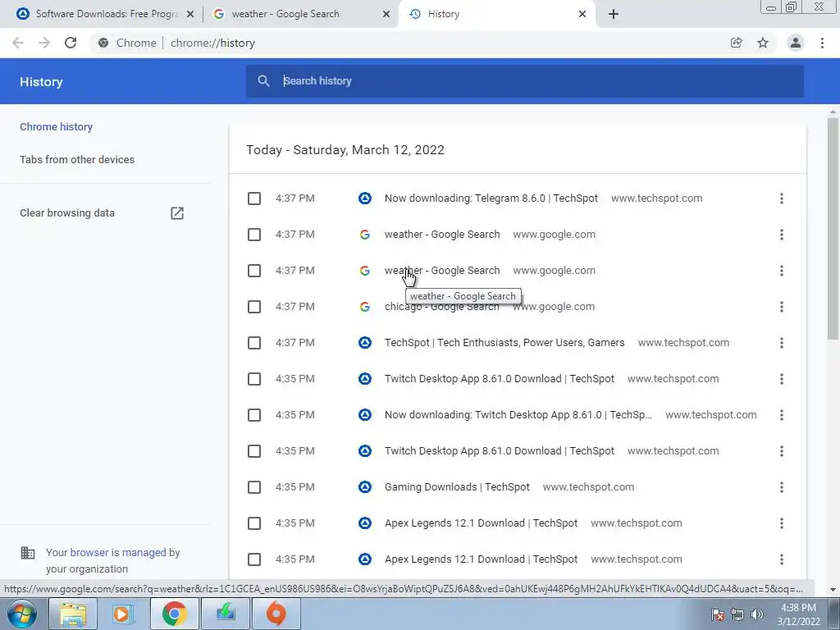Viewport: 840px width, 630px height.
Task: Check the first Apex Legends 12.1 entry checkbox
Action: click(x=254, y=523)
